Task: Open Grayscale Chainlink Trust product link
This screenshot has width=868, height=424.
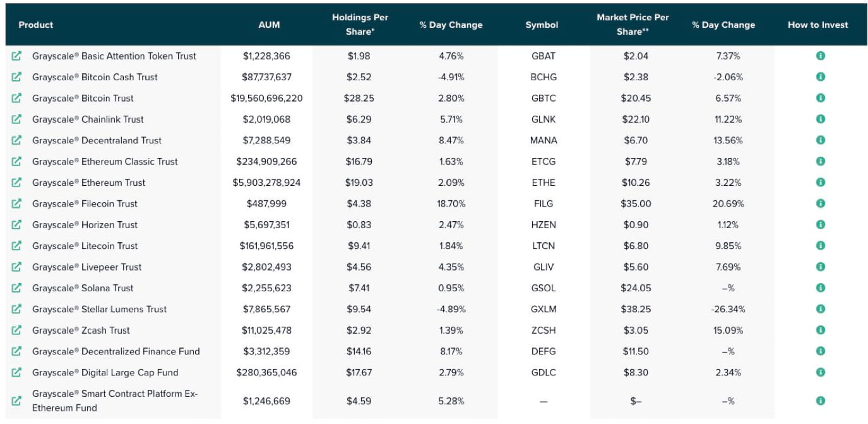Action: (x=88, y=119)
